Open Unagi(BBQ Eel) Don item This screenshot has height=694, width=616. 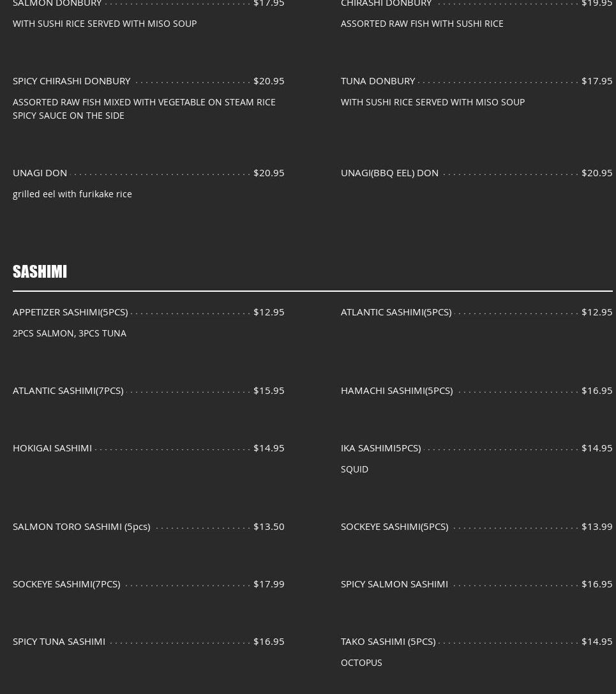389,173
